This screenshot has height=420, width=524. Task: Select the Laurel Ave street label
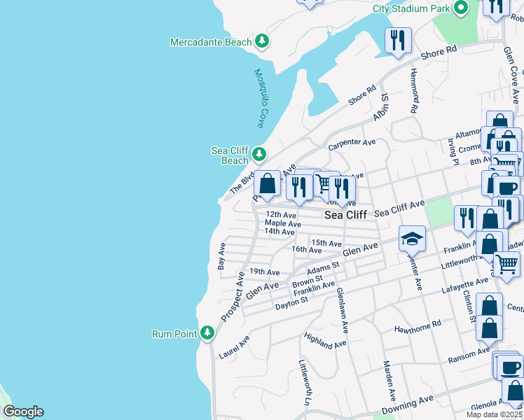(x=234, y=347)
